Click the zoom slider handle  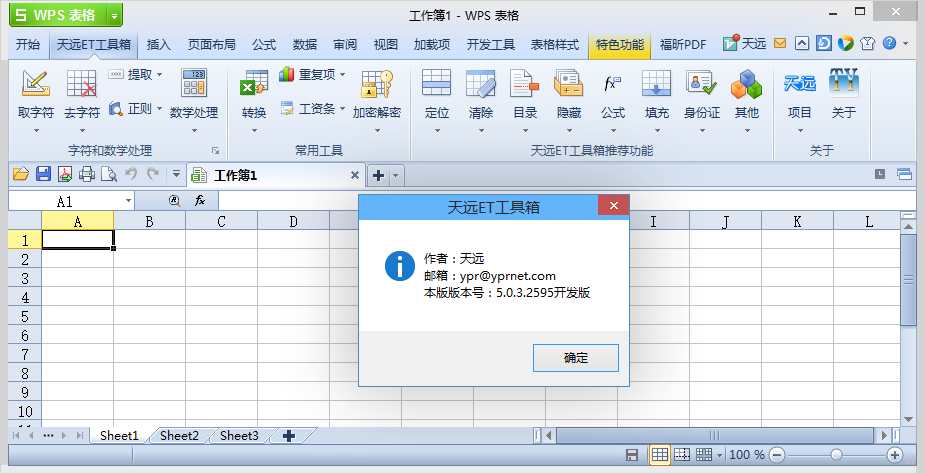(x=836, y=455)
